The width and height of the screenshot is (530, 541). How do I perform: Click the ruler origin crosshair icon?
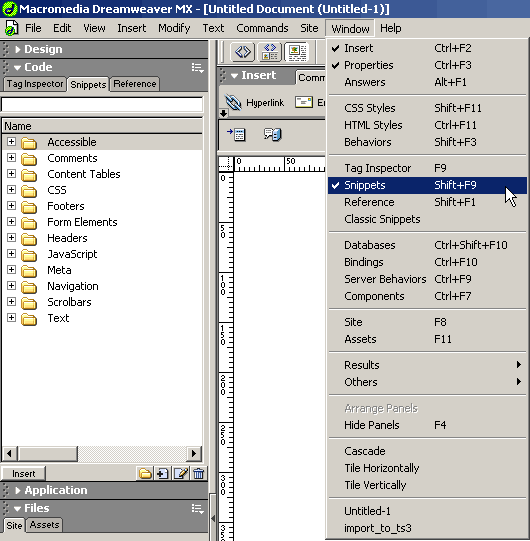[x=226, y=164]
